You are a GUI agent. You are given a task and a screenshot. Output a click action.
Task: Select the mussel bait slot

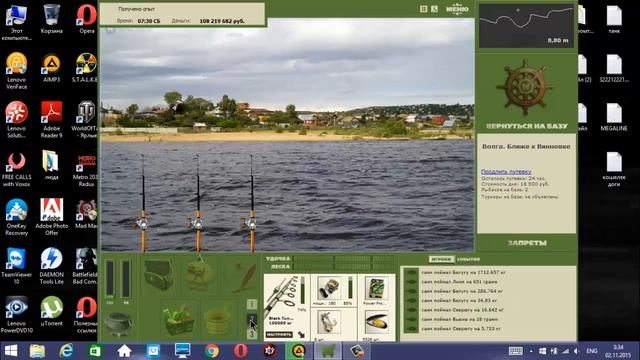[376, 322]
